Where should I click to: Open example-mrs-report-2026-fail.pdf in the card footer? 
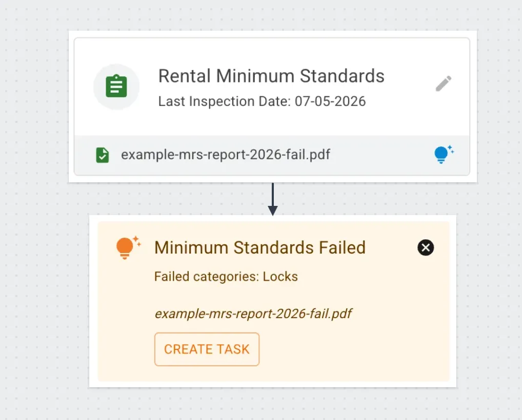(x=225, y=155)
